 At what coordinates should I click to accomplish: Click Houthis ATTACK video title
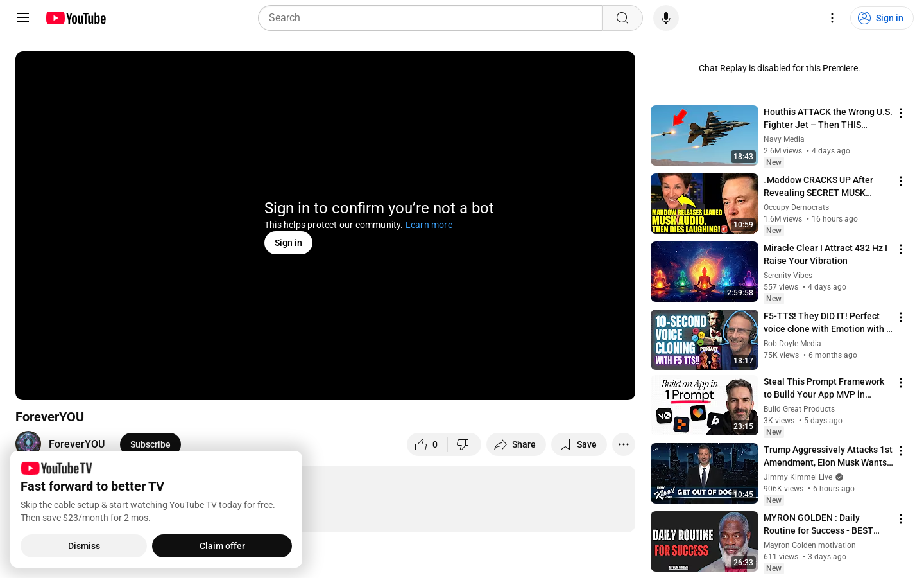[x=828, y=118]
